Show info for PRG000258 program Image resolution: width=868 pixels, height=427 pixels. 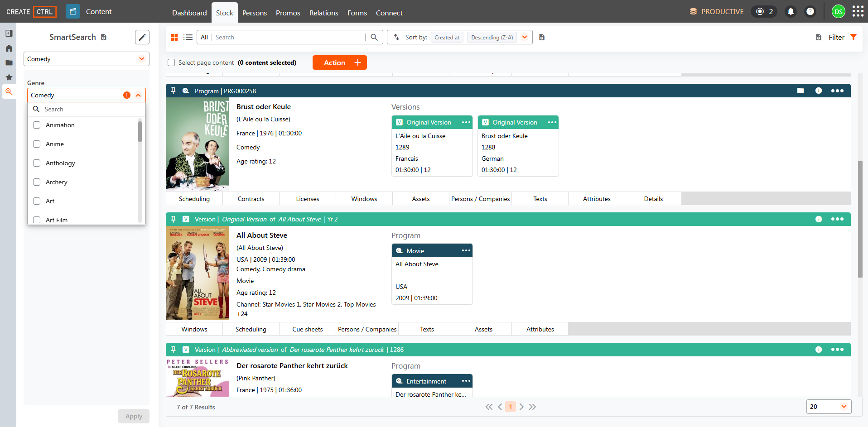click(x=819, y=91)
